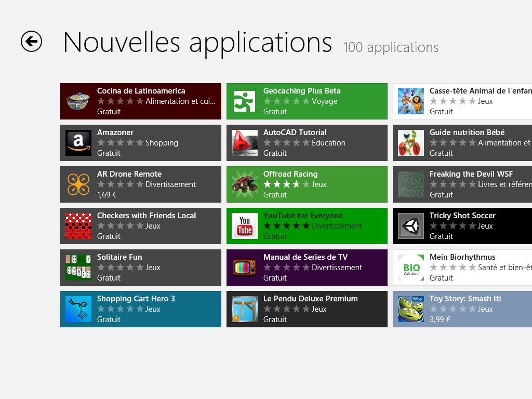Click the Le Pendu Deluxe Premium gallows icon

[245, 309]
